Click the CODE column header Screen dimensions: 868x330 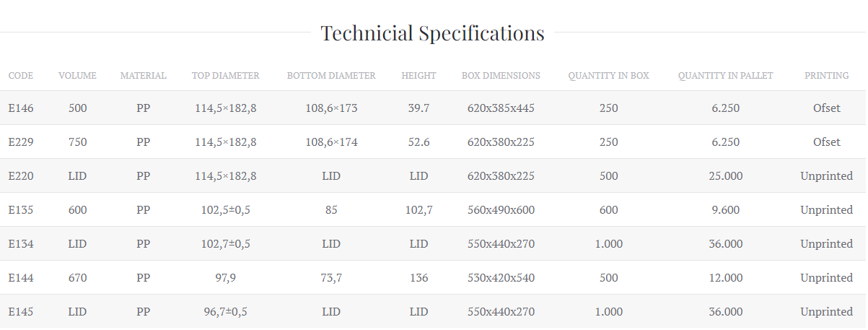pos(21,76)
